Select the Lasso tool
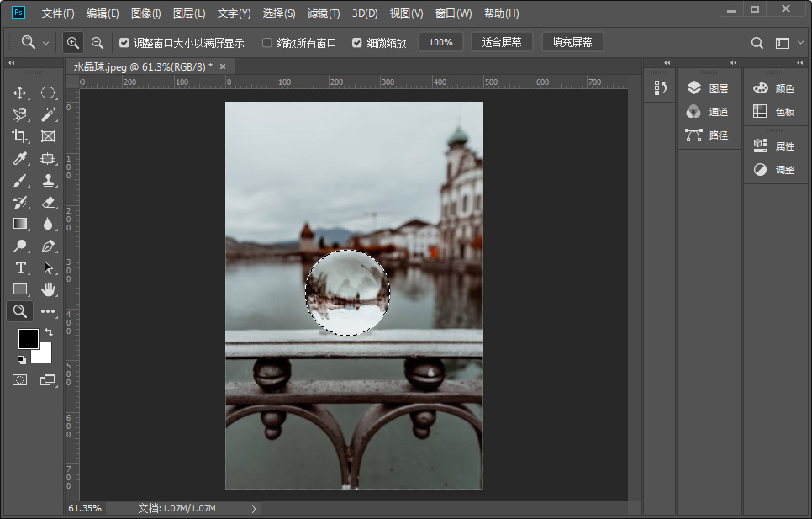Viewport: 812px width, 519px height. [19, 114]
